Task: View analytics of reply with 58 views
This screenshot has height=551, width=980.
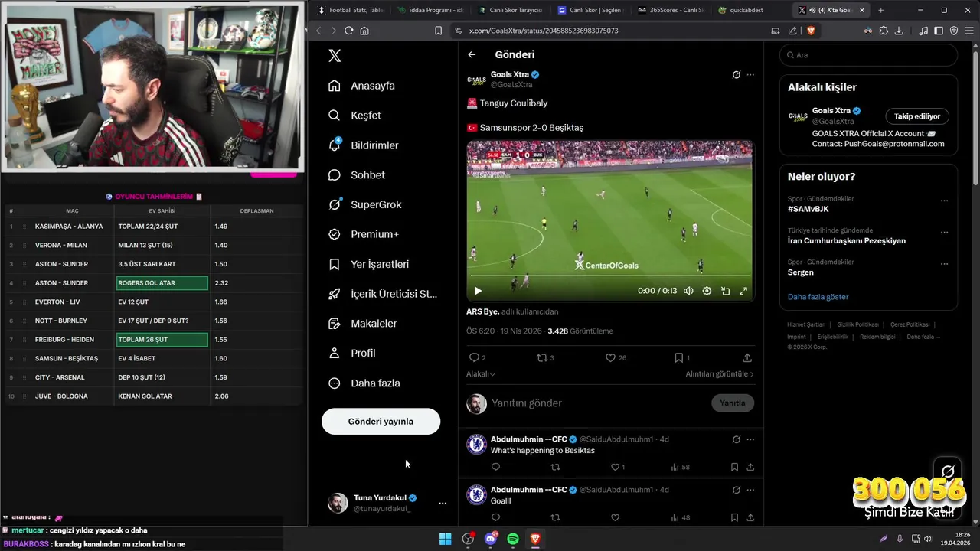Action: click(x=680, y=467)
